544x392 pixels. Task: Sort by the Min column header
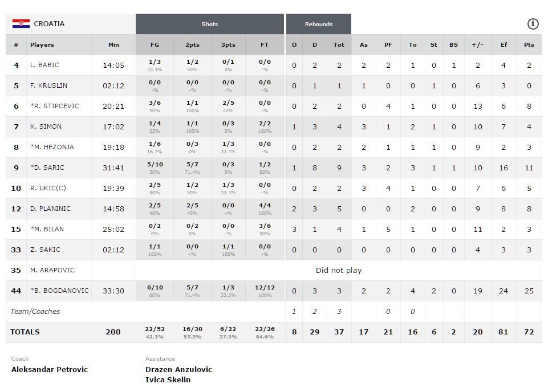click(x=113, y=44)
